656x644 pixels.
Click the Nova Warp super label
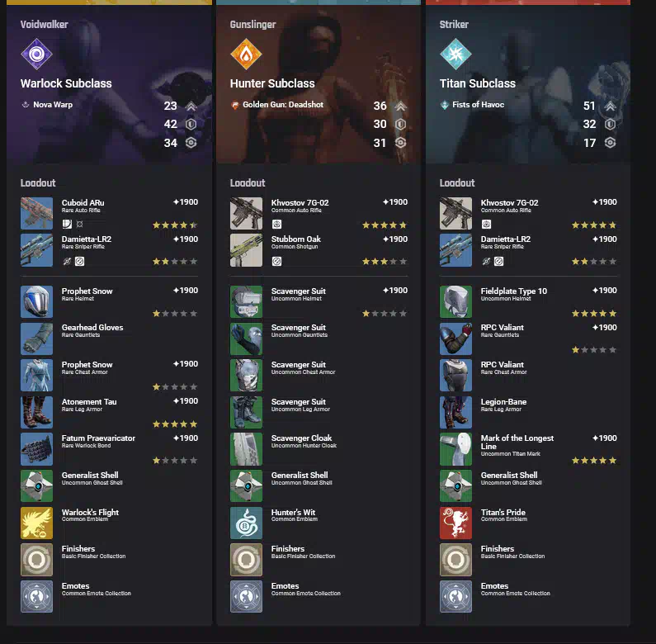53,105
